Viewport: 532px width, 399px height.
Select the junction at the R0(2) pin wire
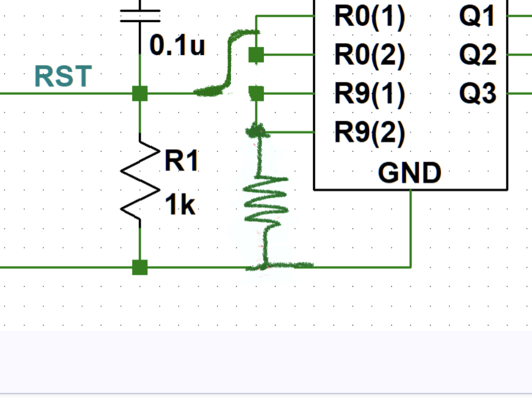click(256, 54)
